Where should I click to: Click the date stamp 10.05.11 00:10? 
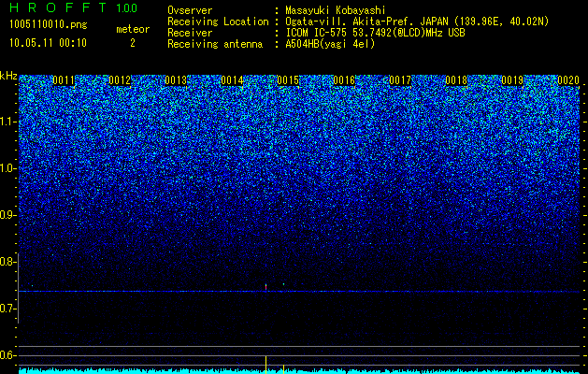(48, 43)
